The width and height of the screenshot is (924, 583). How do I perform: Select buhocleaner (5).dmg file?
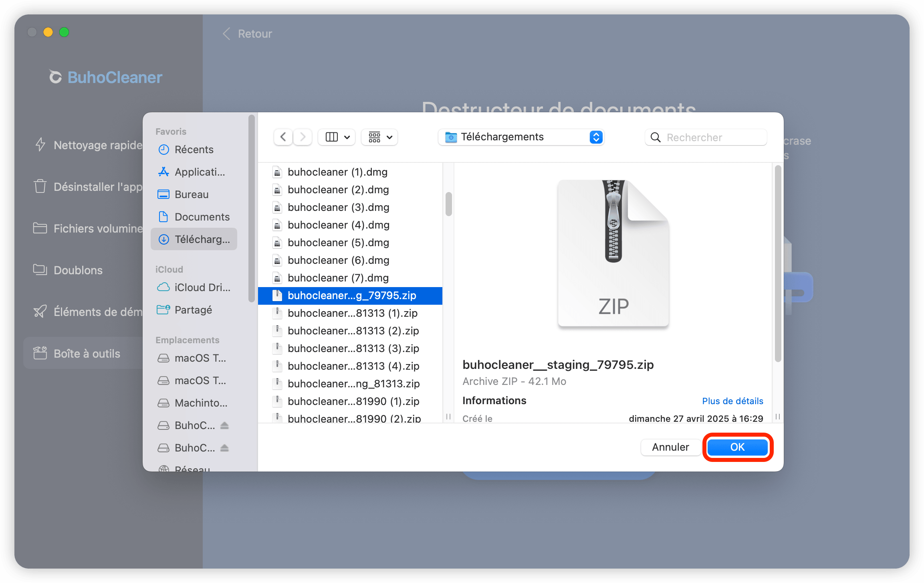[x=350, y=243]
